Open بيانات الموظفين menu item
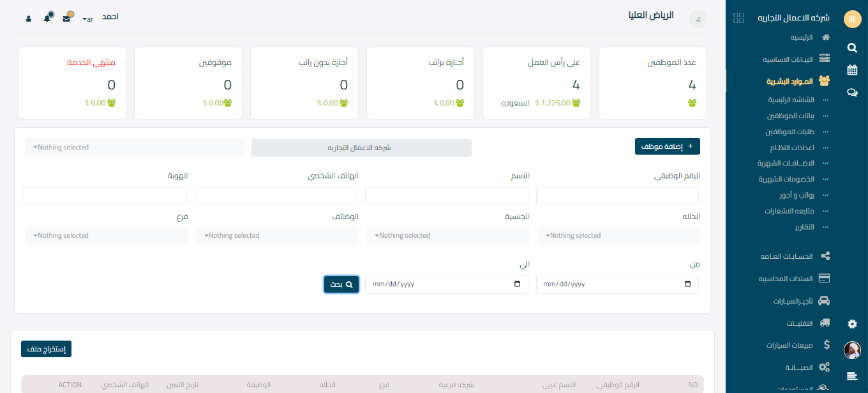868x393 pixels. coord(790,116)
